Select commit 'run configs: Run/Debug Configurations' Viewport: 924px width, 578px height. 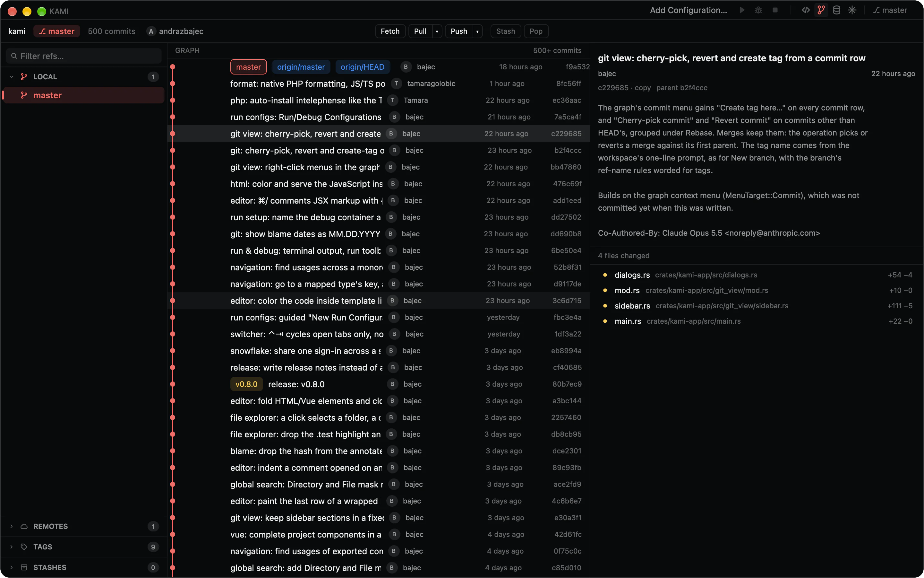click(x=379, y=117)
